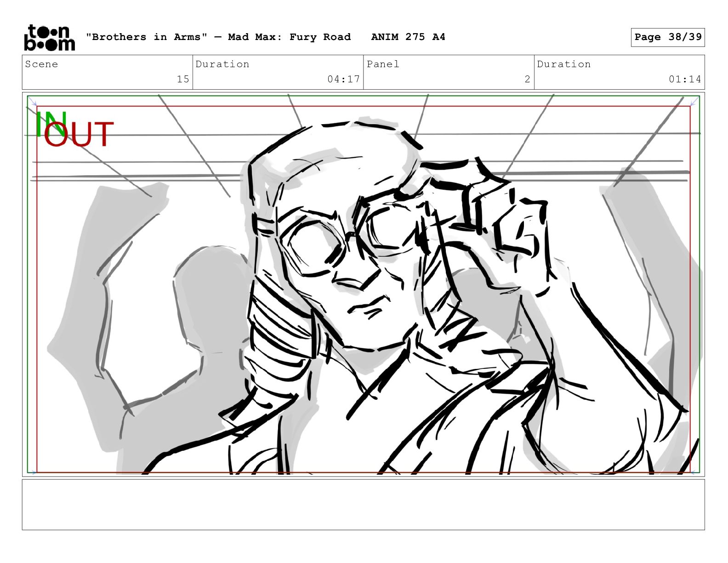Click the red "OUT" camera marker
The width and height of the screenshot is (728, 563).
(x=79, y=134)
